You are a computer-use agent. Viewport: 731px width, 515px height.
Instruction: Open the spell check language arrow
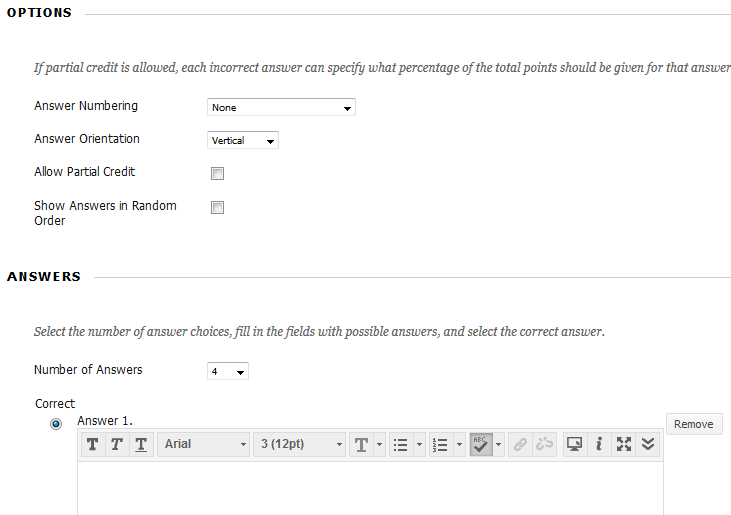[498, 444]
